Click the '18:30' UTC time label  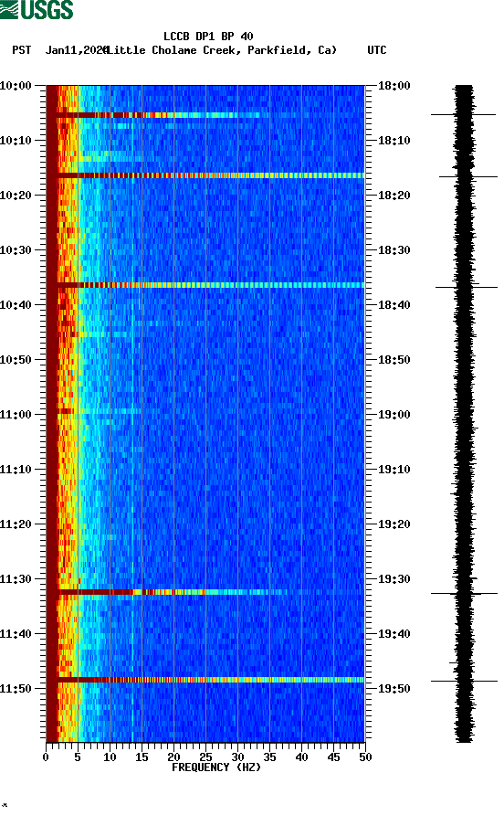point(394,250)
